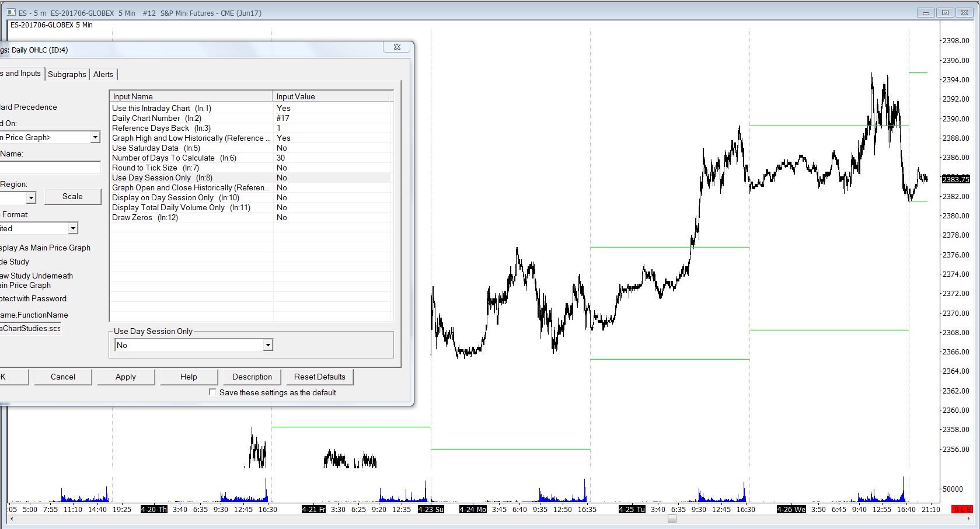The width and height of the screenshot is (980, 529).
Task: Show the study Description
Action: click(252, 377)
